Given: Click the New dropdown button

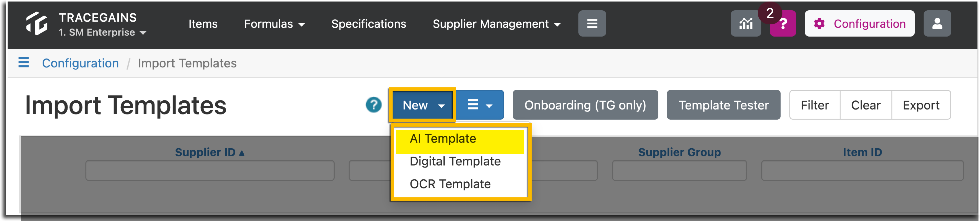Looking at the screenshot, I should 423,105.
